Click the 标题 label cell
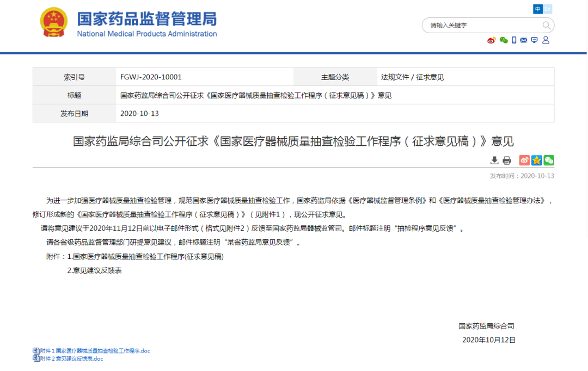 click(74, 95)
